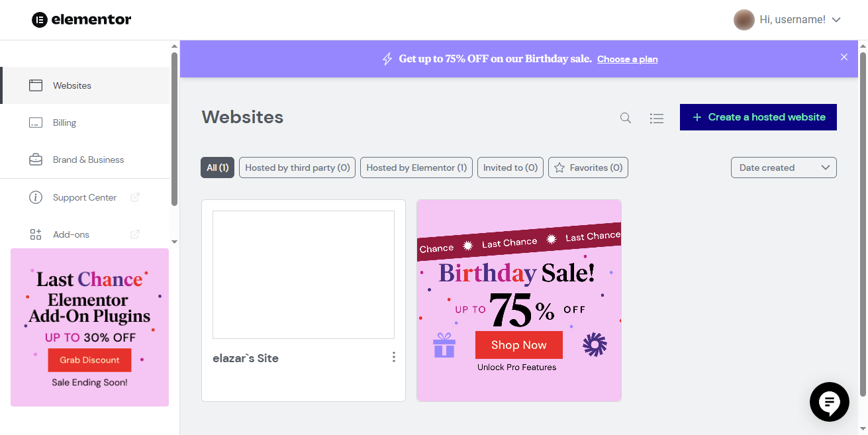
Task: Open the Add-ons page
Action: pyautogui.click(x=72, y=234)
